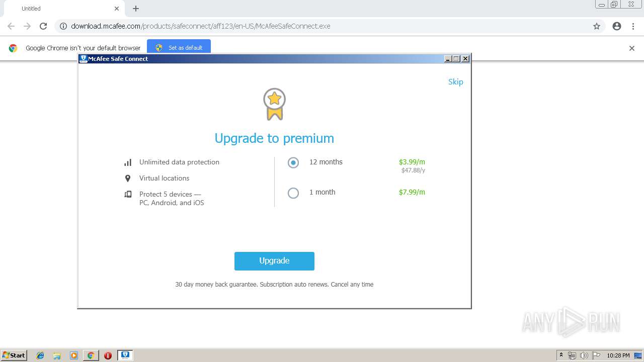Open the network tray icon

(572, 355)
